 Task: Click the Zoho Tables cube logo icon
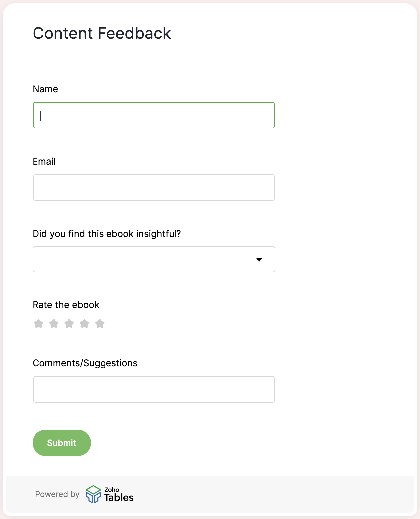93,494
